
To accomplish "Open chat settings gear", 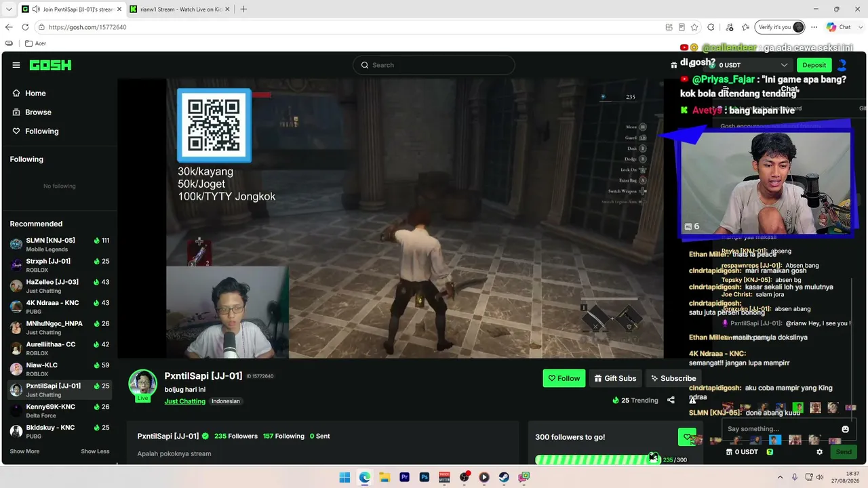I will point(819,452).
